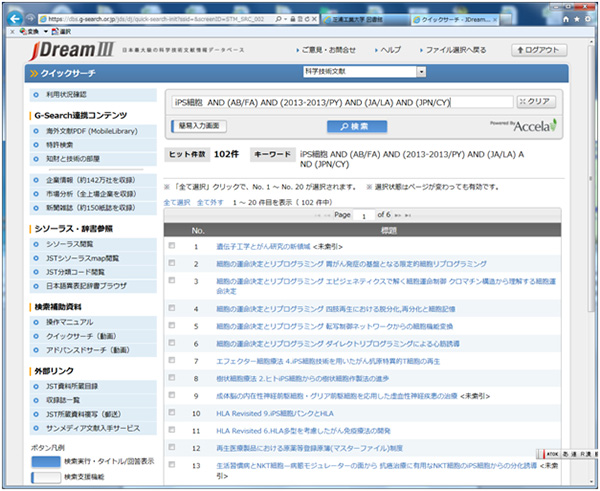The image size is (600, 491).
Task: Expand the address bar search dropdown arrow
Action: [x=285, y=19]
